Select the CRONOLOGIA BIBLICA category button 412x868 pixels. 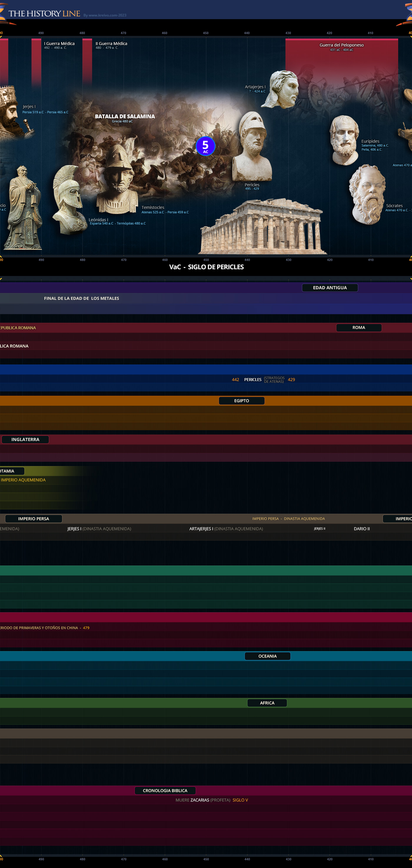coord(165,791)
